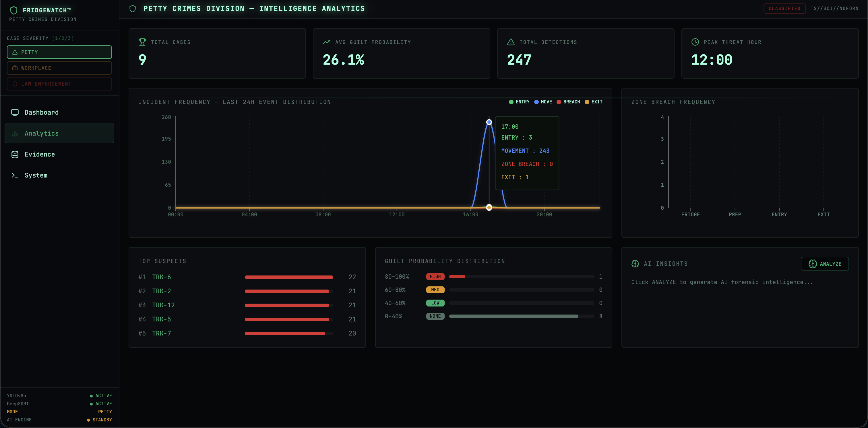The height and width of the screenshot is (428, 868).
Task: Switch case severity to LAW ENFORCEMENT
Action: tap(59, 84)
